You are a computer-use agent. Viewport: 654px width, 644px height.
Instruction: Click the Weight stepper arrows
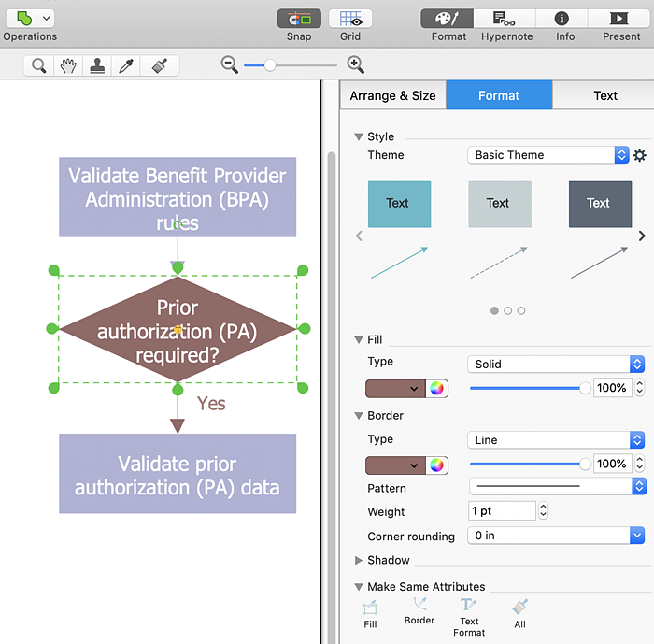click(x=543, y=510)
